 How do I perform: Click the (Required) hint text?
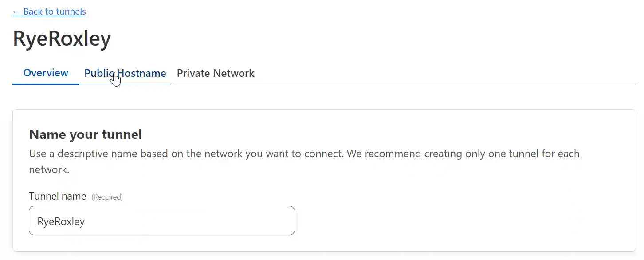107,197
